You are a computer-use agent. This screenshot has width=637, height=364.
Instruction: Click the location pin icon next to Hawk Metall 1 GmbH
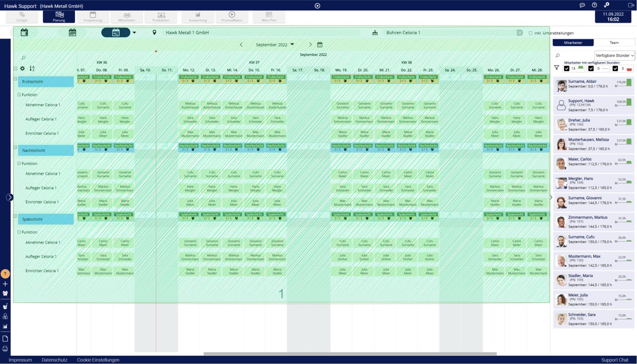(x=154, y=33)
